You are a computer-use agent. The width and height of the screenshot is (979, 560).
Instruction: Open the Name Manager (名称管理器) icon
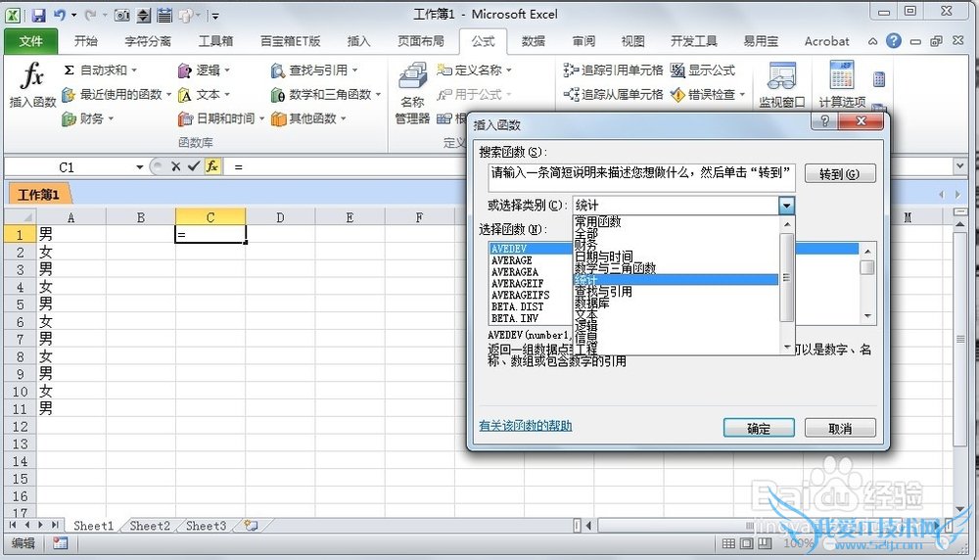[413, 76]
